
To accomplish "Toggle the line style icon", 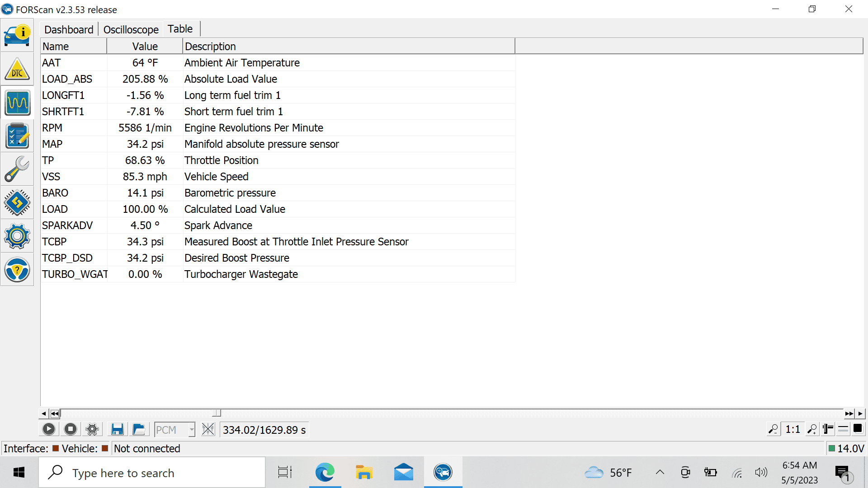I will click(x=843, y=429).
